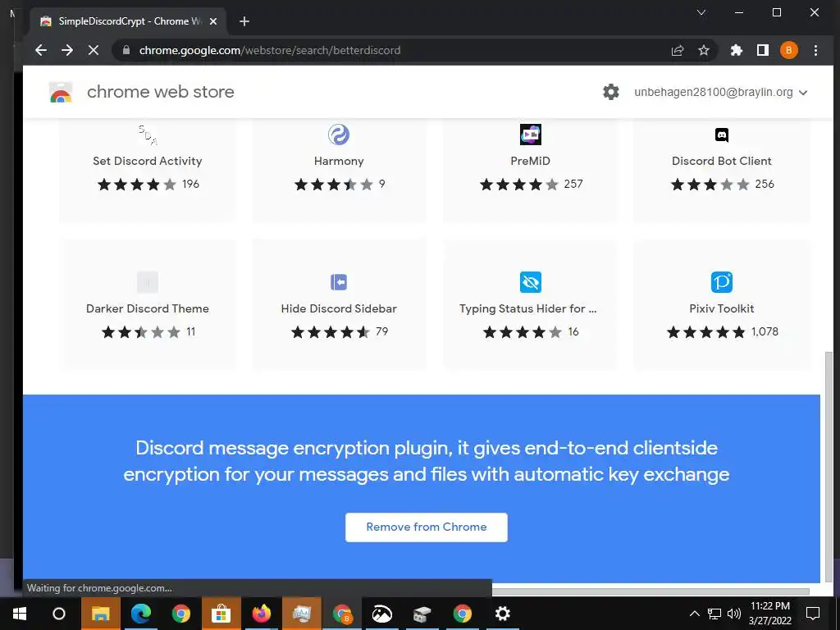
Task: Open the tab search dropdown arrow
Action: coord(701,12)
